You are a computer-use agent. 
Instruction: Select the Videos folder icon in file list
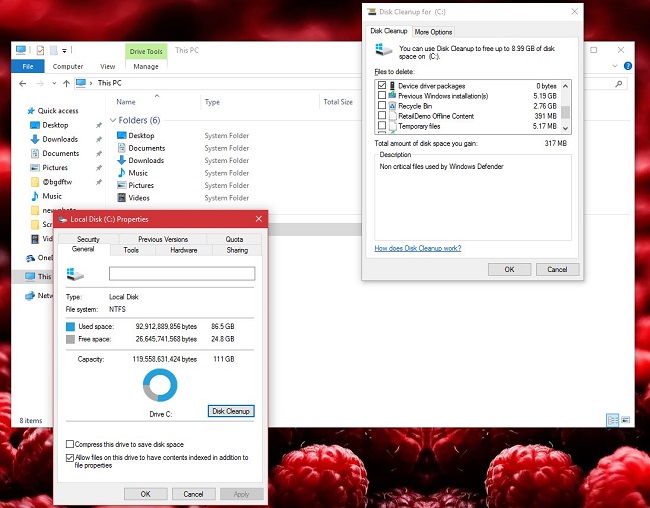[x=121, y=197]
